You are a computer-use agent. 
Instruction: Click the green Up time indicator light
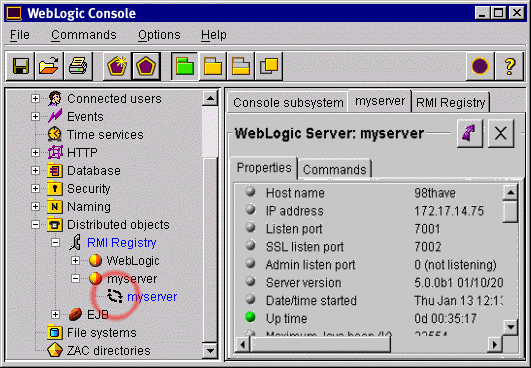[250, 317]
